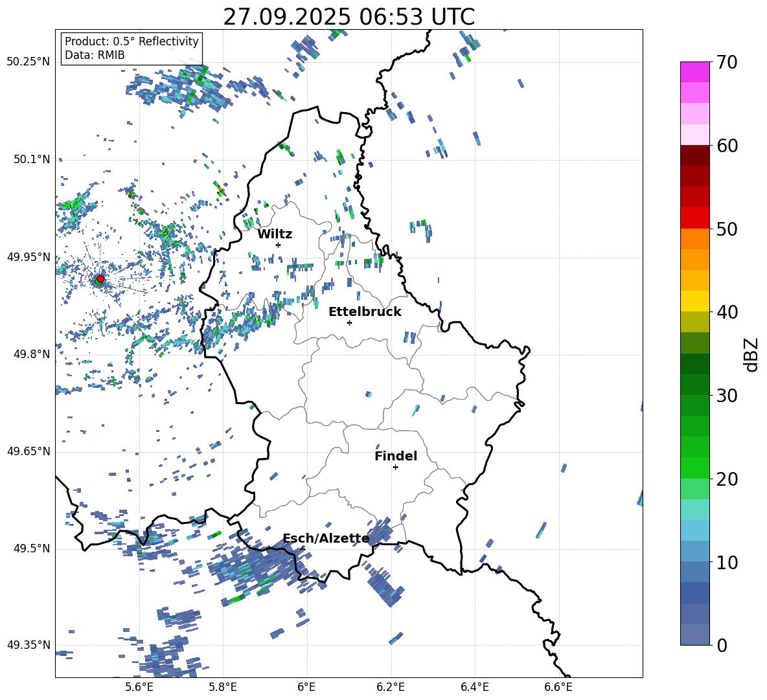Click the 6°E longitude label
Image resolution: width=767 pixels, height=700 pixels.
pyautogui.click(x=306, y=687)
